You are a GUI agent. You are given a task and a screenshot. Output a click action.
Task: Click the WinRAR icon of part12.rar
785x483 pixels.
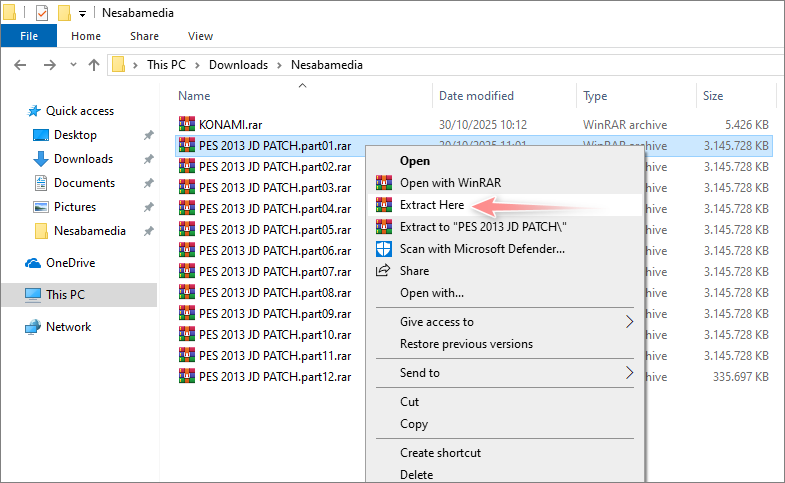click(x=187, y=376)
